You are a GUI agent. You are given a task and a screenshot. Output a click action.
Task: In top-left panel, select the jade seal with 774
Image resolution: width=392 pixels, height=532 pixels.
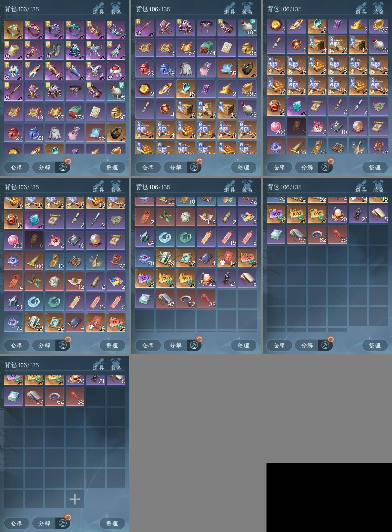tap(75, 112)
